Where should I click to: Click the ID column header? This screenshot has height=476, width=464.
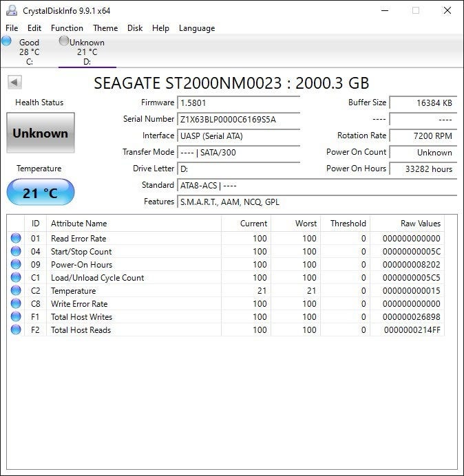pos(36,224)
